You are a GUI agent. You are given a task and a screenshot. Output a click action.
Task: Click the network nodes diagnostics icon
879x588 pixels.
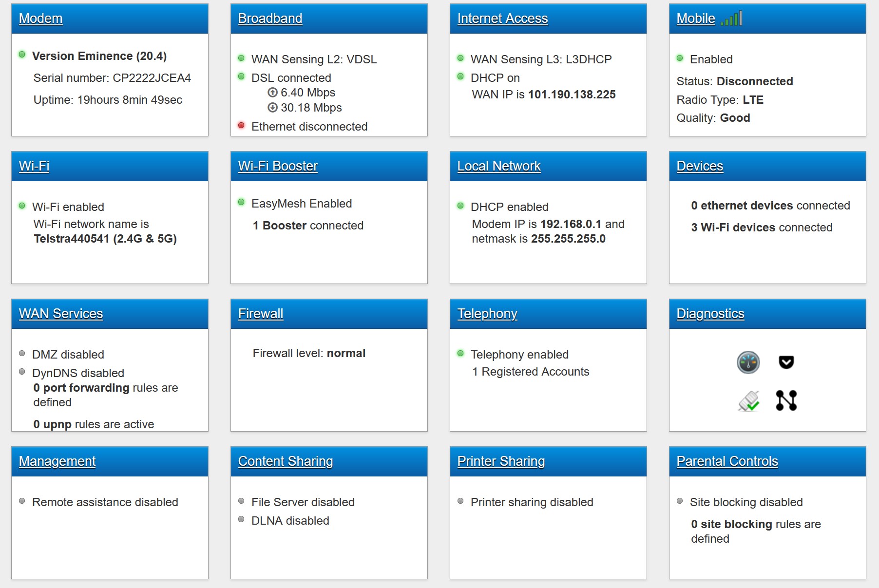coord(786,400)
